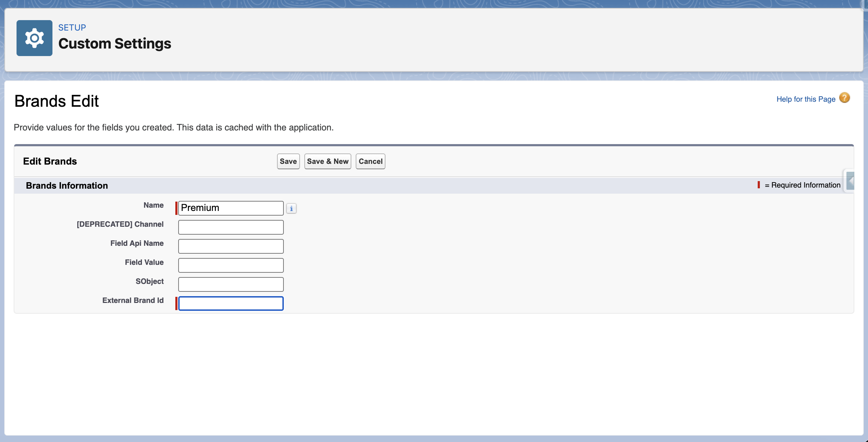Click the External Brand Id label
Screen dimensions: 868x442
click(x=133, y=300)
